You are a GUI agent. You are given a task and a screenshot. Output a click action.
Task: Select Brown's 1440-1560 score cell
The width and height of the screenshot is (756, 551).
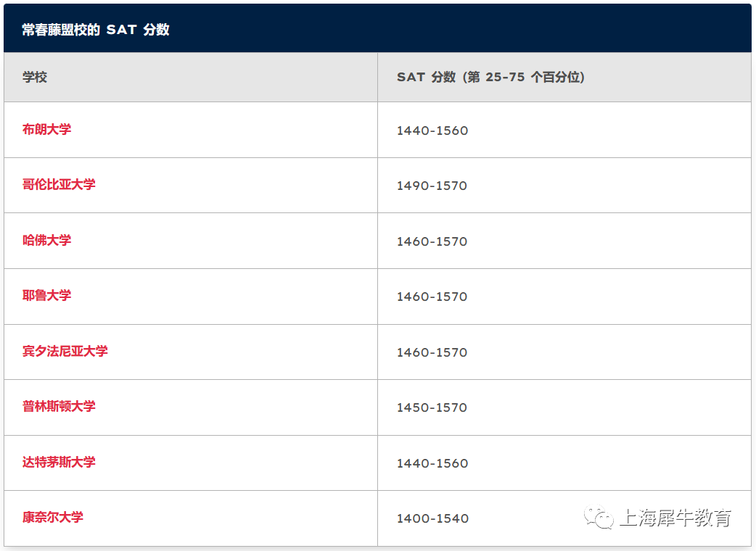[x=564, y=130]
